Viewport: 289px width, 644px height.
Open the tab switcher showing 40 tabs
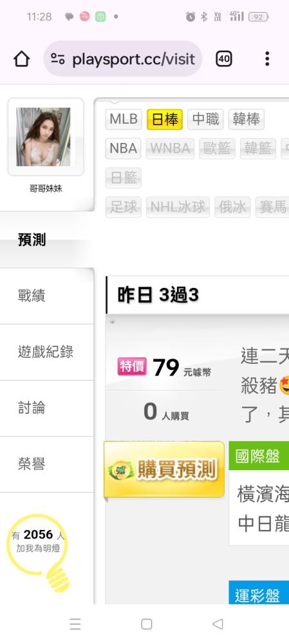pyautogui.click(x=224, y=59)
